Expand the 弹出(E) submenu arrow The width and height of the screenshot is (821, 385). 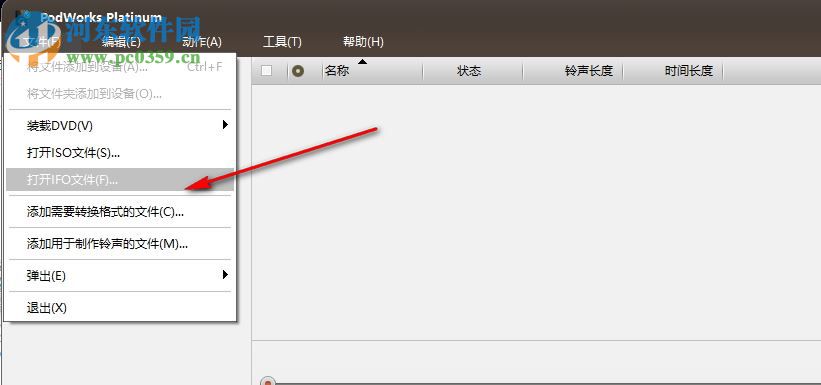click(x=225, y=274)
